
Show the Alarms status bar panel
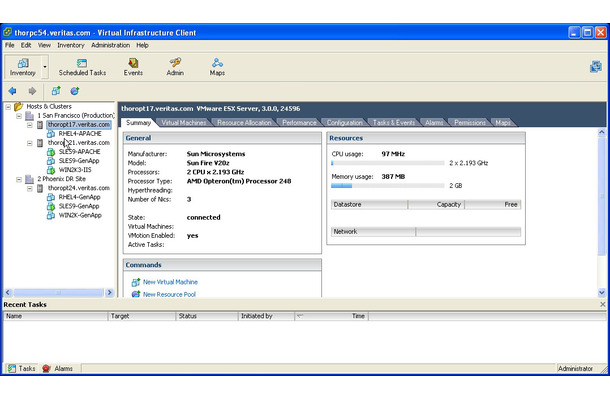pyautogui.click(x=58, y=368)
